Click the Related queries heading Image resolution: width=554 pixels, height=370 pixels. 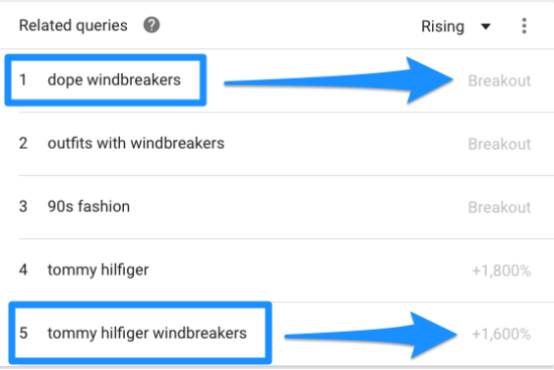[x=73, y=25]
